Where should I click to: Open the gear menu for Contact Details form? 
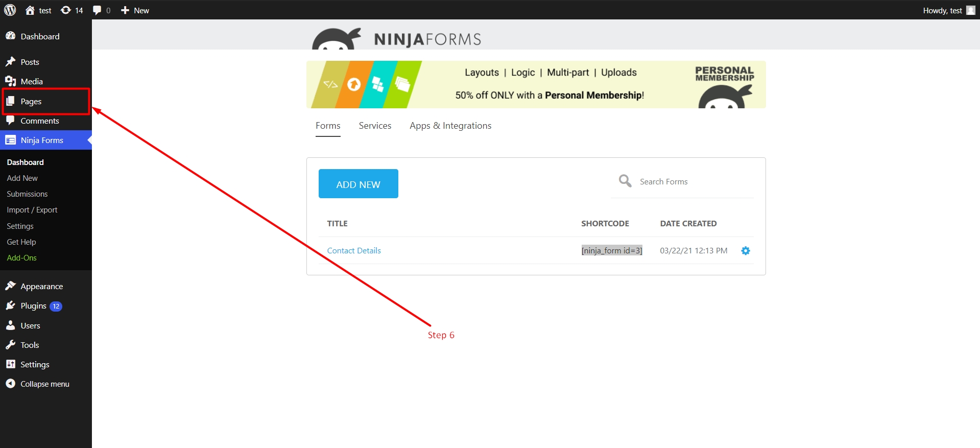[746, 251]
